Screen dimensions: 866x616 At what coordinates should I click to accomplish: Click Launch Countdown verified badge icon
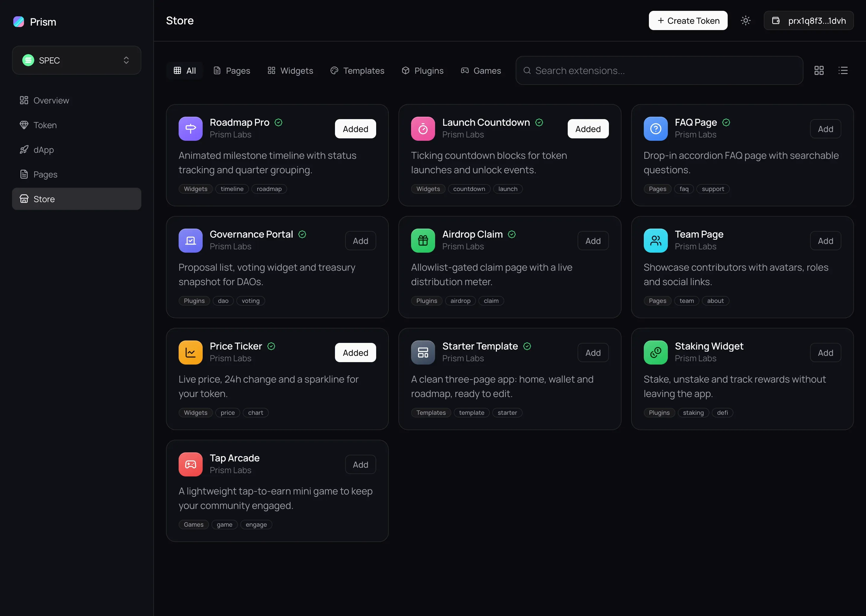point(539,122)
